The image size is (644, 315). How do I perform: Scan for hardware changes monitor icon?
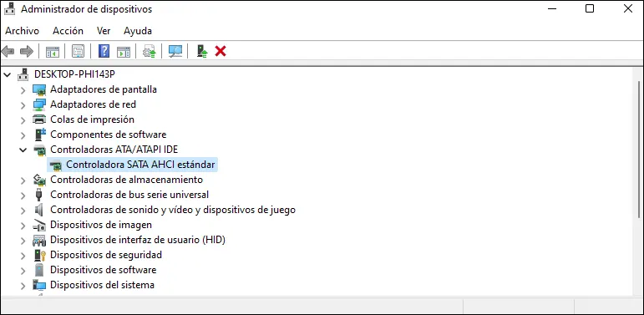(175, 51)
